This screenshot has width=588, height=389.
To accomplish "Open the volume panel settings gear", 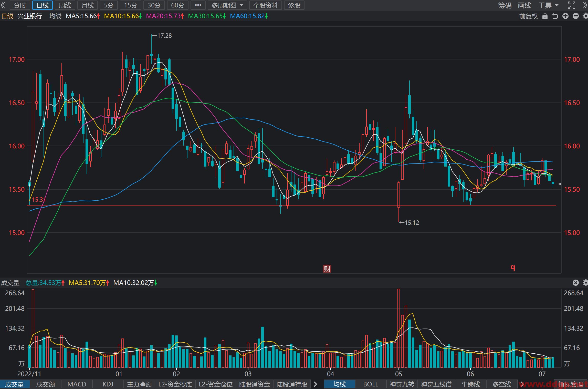I will 585,283.
